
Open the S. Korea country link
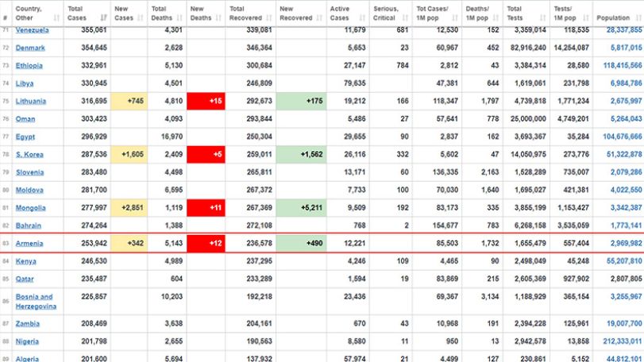pyautogui.click(x=29, y=154)
